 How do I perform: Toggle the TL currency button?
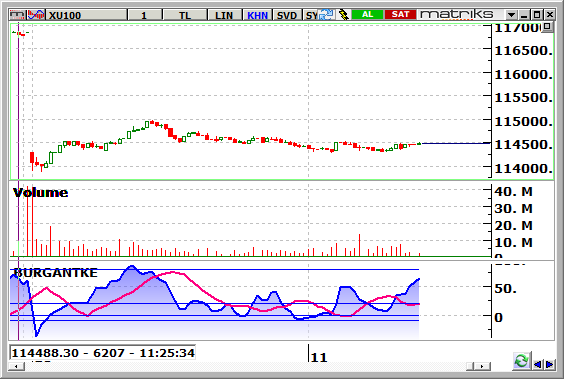(x=185, y=15)
